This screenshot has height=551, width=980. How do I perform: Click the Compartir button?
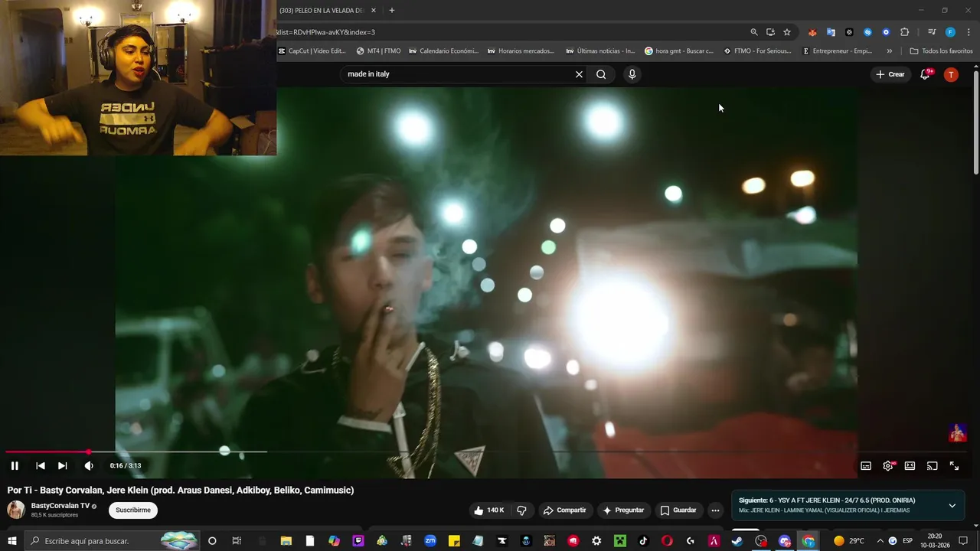coord(564,510)
